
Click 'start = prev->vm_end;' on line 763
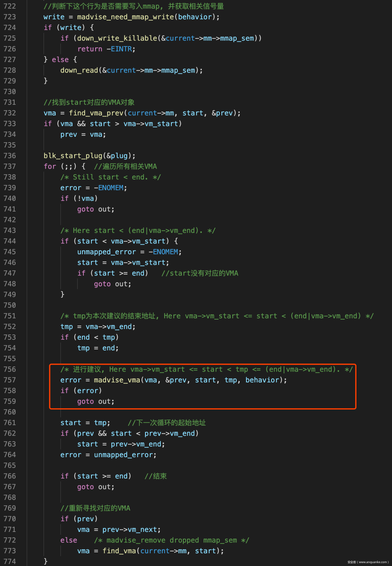click(121, 444)
